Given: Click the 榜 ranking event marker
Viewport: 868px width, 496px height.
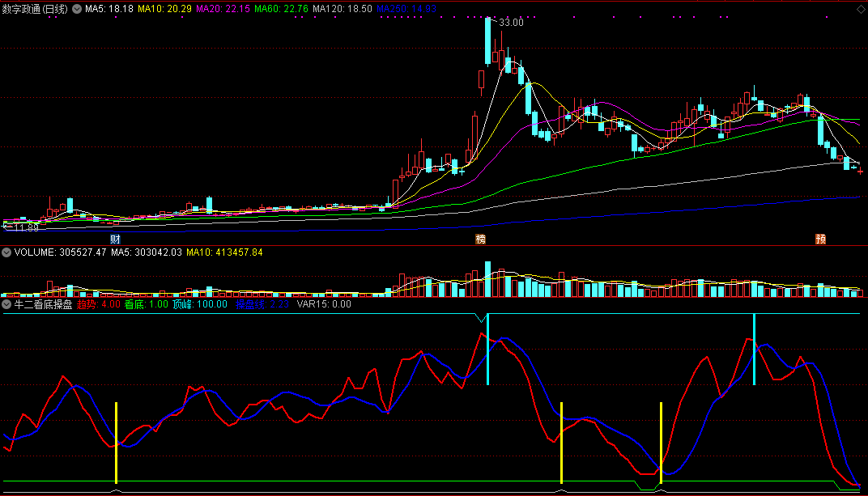Looking at the screenshot, I should click(x=480, y=239).
